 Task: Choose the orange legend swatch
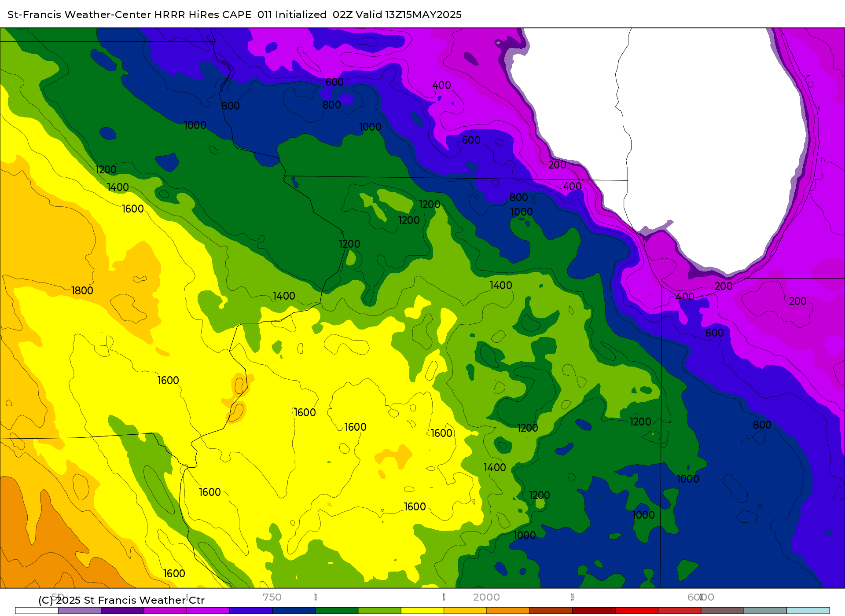508,611
